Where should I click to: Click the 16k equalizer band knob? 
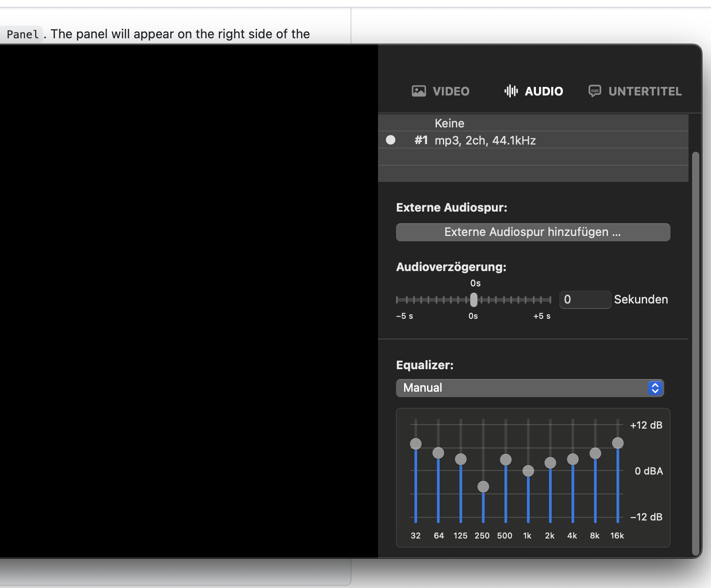coord(618,443)
